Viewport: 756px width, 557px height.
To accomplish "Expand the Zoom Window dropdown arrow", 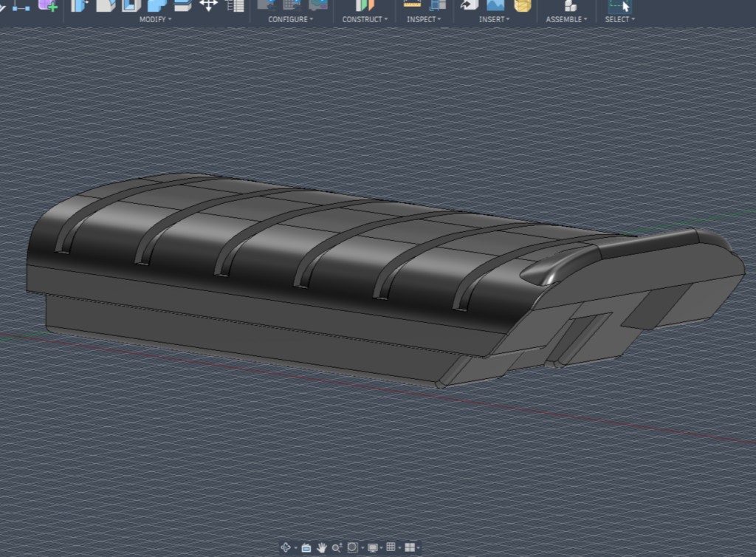I will [362, 548].
